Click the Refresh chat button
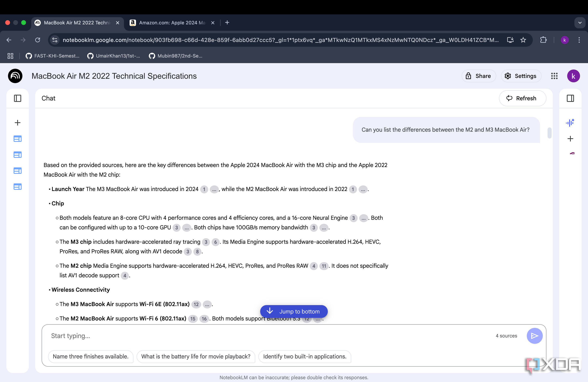This screenshot has width=588, height=382. [522, 98]
